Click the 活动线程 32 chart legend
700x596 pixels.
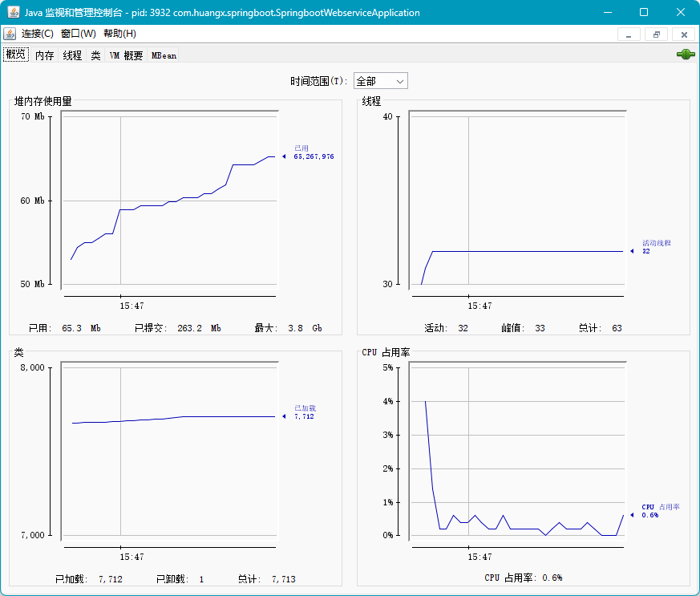pos(656,247)
